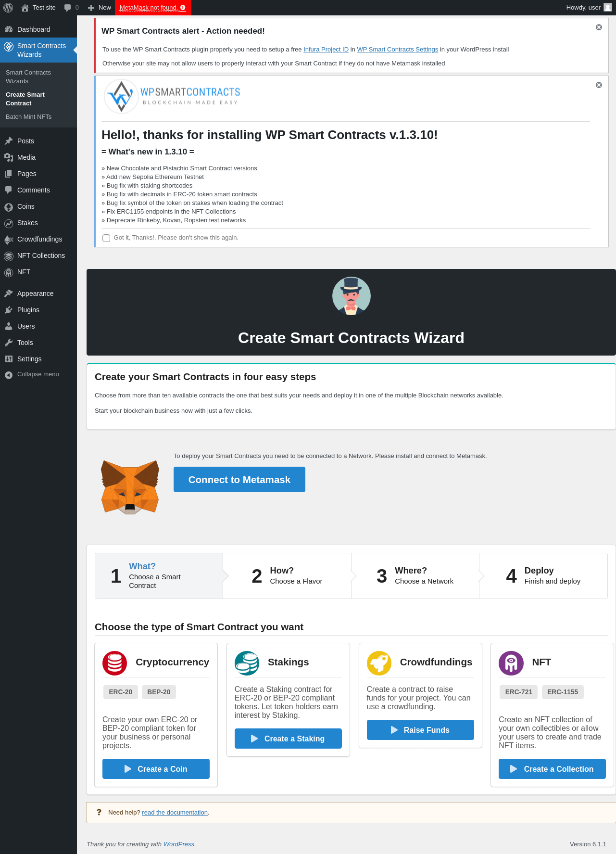Select step 4 Deploy Finish and deploy
Viewport: 616px width, 854px height.
tap(543, 576)
